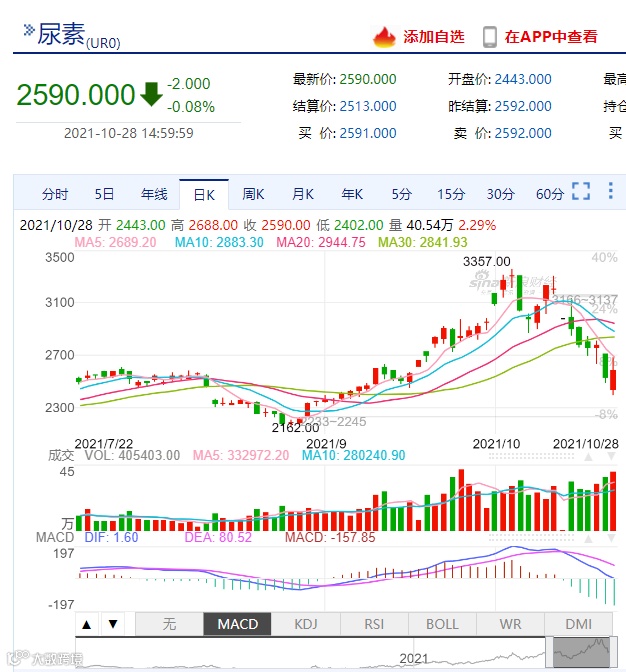Click the 最新价 2590.000 value

368,79
